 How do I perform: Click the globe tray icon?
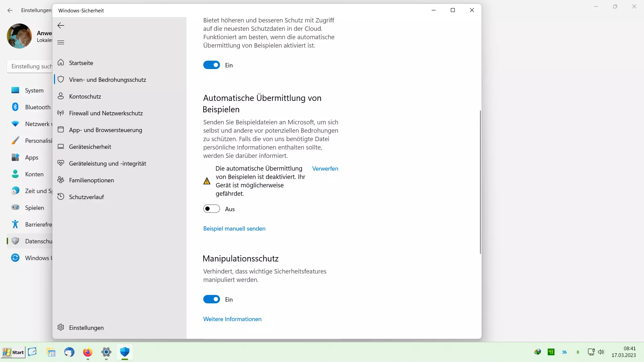(538, 352)
